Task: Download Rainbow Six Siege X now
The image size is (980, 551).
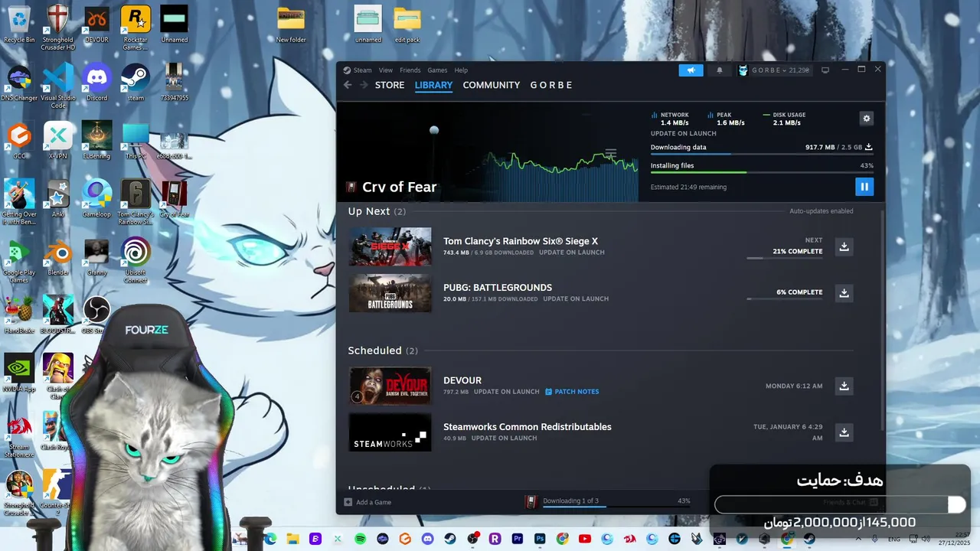Action: (x=844, y=246)
